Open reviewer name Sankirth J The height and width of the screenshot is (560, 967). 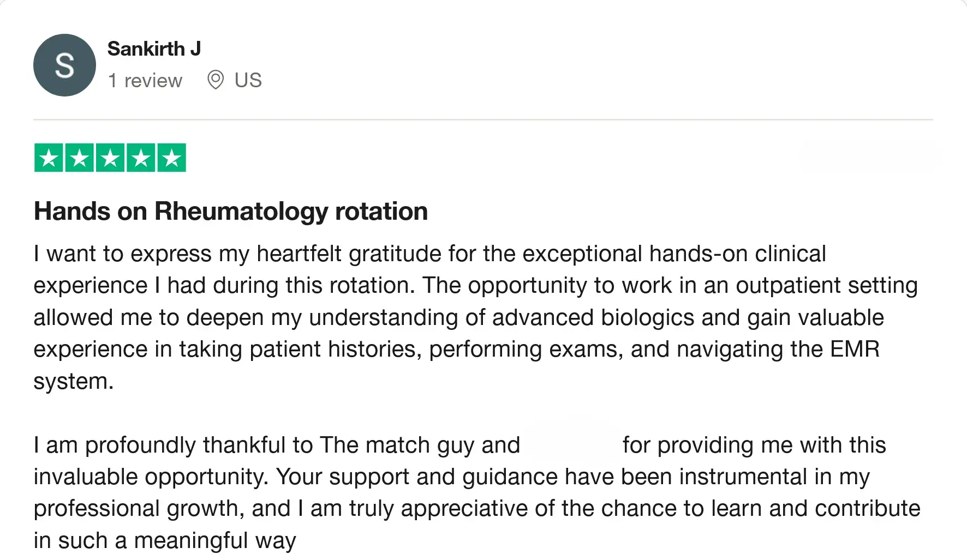[x=154, y=49]
